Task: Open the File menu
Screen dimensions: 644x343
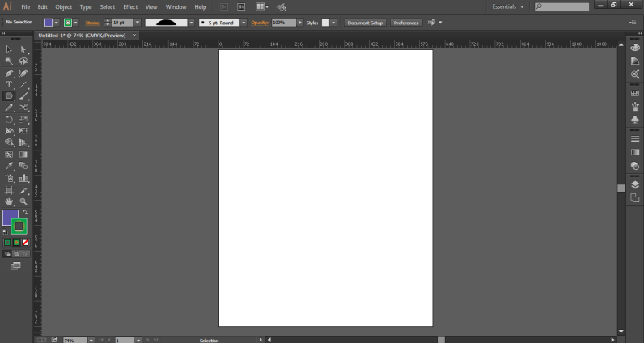Action: click(x=25, y=7)
